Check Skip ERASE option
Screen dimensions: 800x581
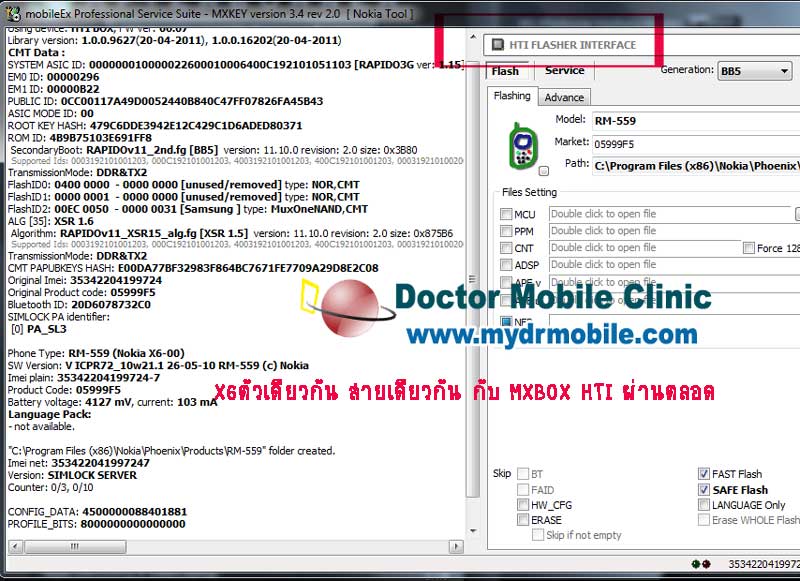(x=523, y=520)
